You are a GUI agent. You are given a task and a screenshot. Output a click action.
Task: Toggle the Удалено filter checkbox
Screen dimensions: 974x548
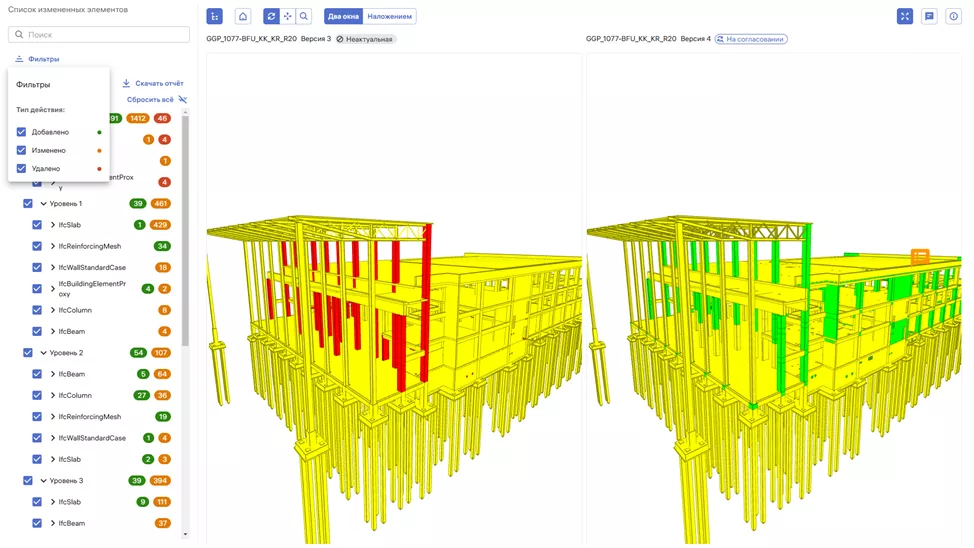click(22, 168)
